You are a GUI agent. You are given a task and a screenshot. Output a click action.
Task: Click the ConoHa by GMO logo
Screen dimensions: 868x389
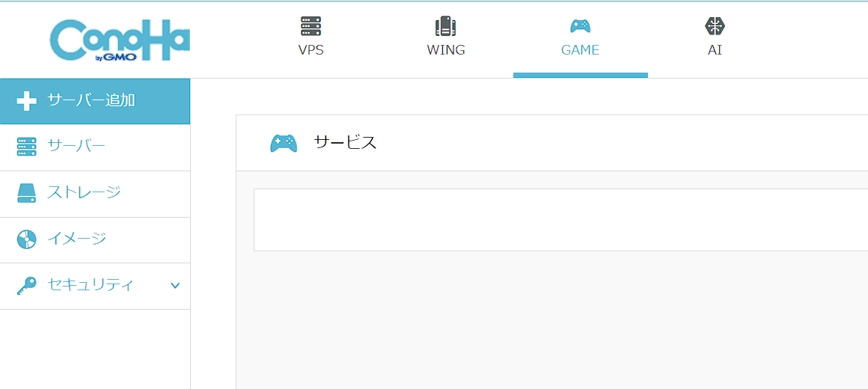(x=120, y=40)
